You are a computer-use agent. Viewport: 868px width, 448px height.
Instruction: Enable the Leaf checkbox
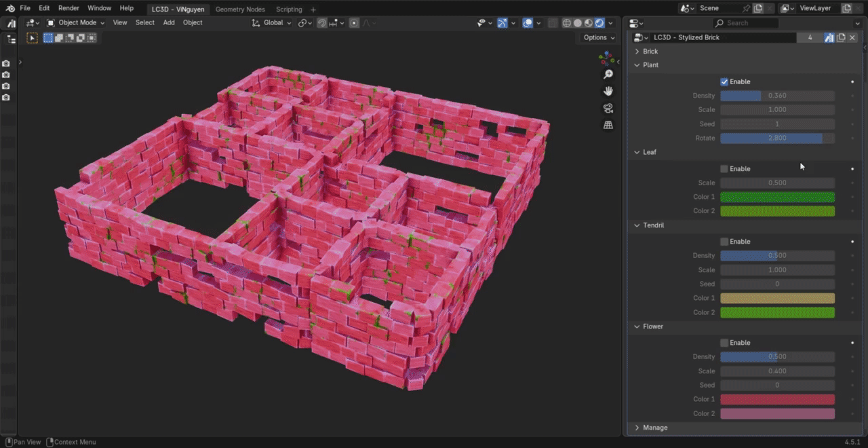tap(724, 168)
